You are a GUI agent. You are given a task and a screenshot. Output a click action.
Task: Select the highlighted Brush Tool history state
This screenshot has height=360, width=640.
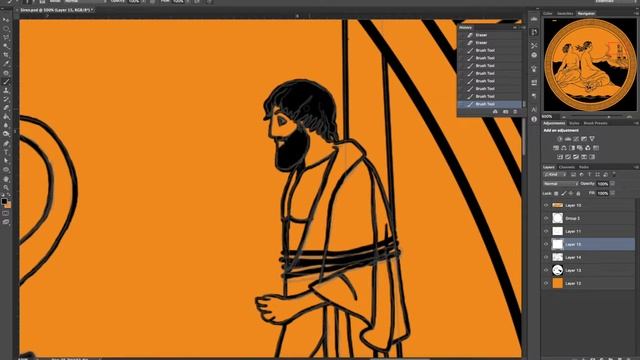pyautogui.click(x=490, y=104)
